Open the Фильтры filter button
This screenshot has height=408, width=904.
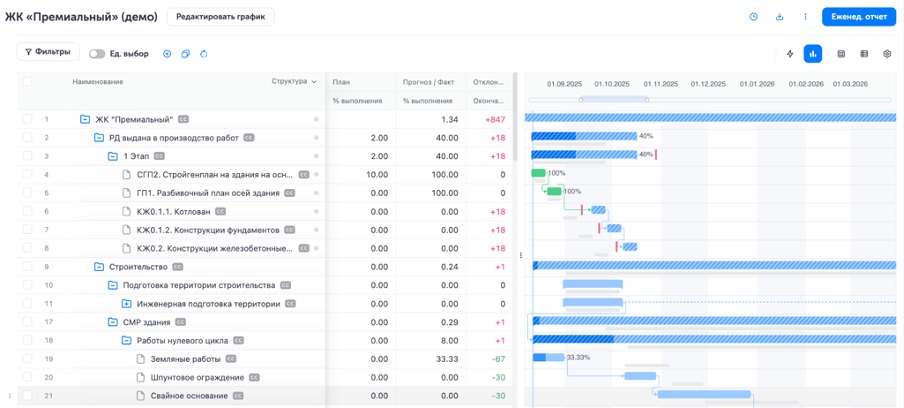(48, 52)
